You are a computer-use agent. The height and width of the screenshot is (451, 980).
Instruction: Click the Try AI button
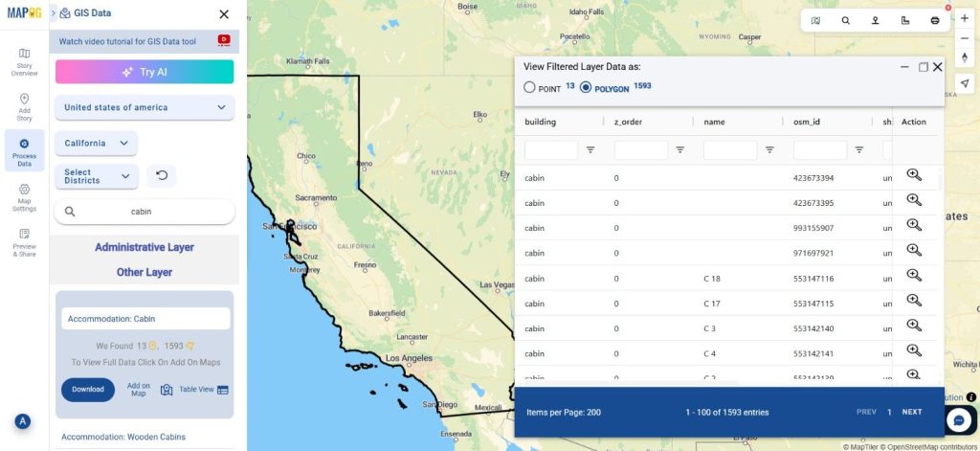tap(145, 72)
